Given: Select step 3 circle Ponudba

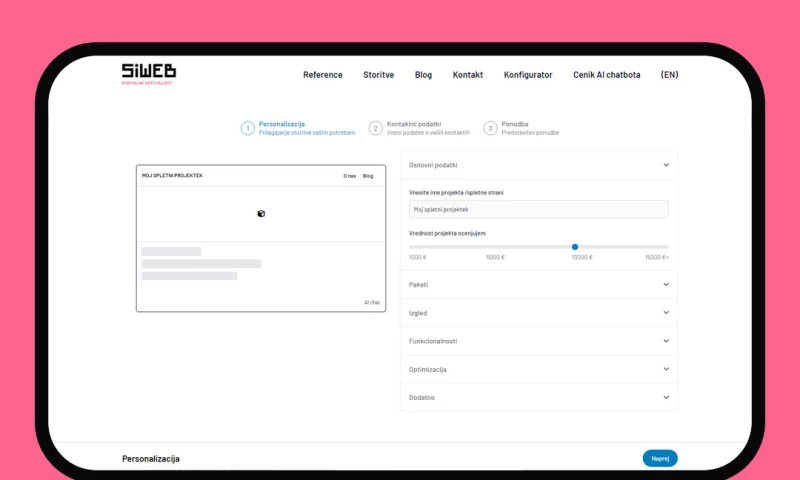Looking at the screenshot, I should pos(490,128).
